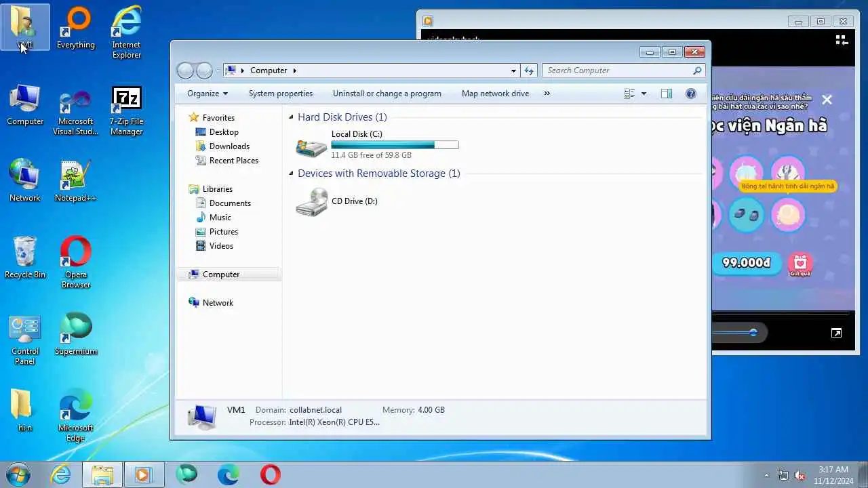
Task: Click Windows Explorer taskbar button
Action: click(x=102, y=474)
